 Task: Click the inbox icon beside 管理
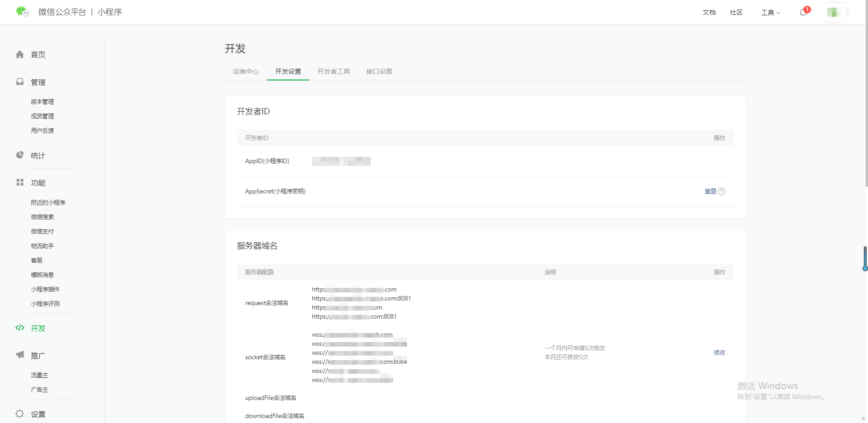20,82
